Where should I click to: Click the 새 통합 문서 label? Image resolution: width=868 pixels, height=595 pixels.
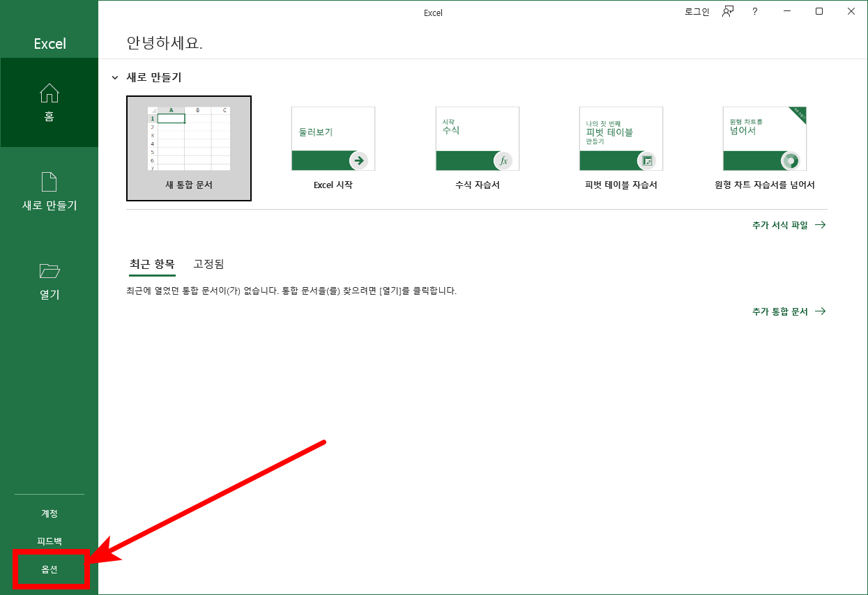(x=189, y=185)
